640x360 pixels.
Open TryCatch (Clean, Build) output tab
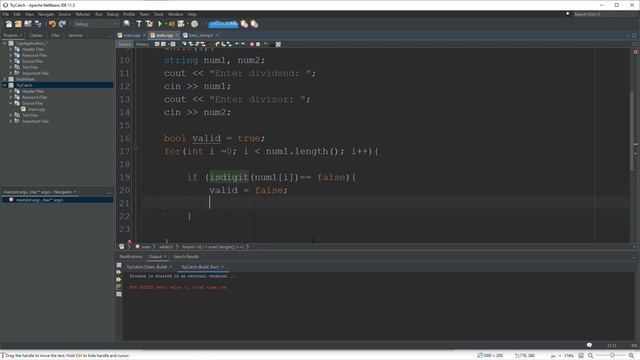(147, 267)
